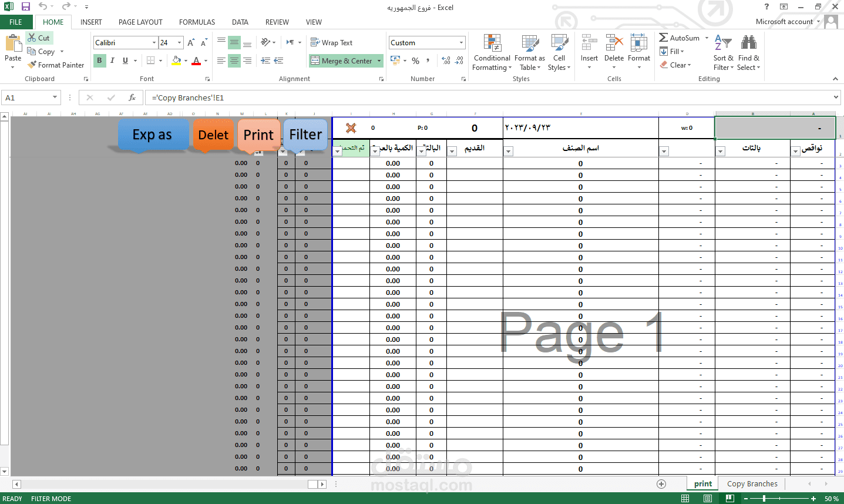Toggle Underline formatting
The image size is (844, 504).
(125, 61)
